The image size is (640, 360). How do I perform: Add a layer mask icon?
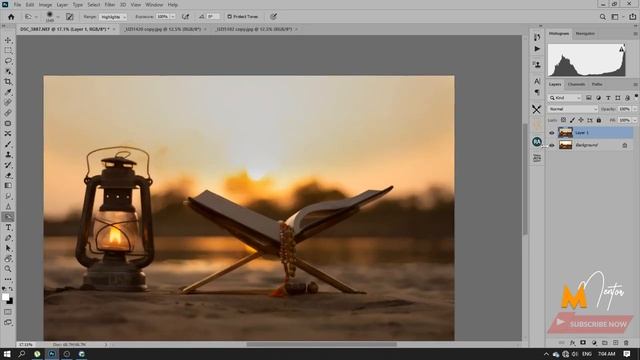583,343
